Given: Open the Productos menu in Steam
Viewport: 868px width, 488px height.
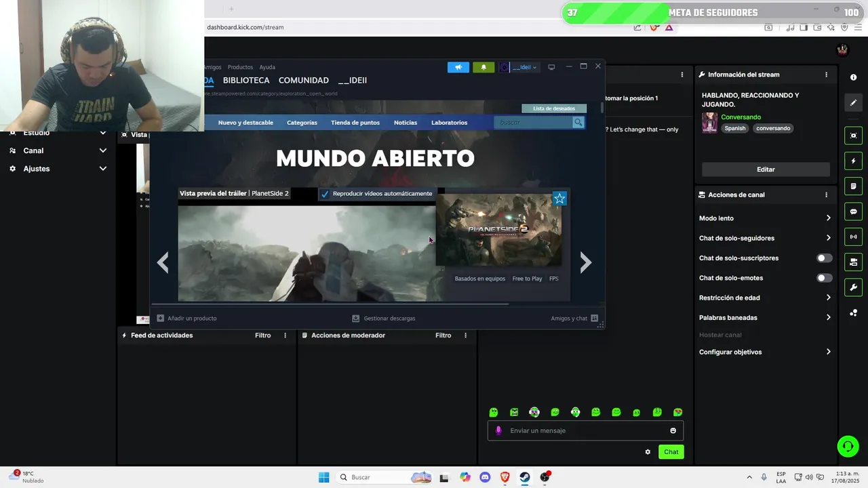Looking at the screenshot, I should (x=240, y=67).
